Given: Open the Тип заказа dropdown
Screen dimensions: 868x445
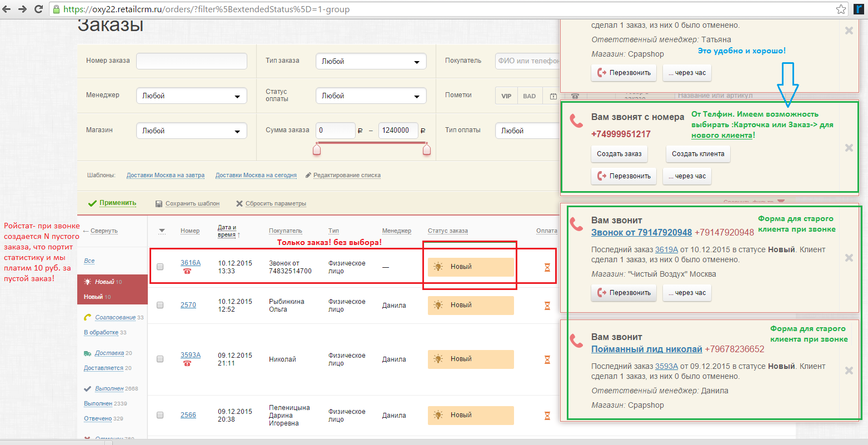Looking at the screenshot, I should coord(371,61).
